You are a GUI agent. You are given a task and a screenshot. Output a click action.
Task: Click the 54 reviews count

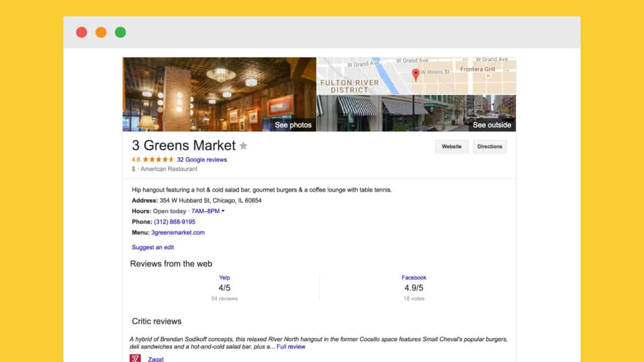pos(224,299)
